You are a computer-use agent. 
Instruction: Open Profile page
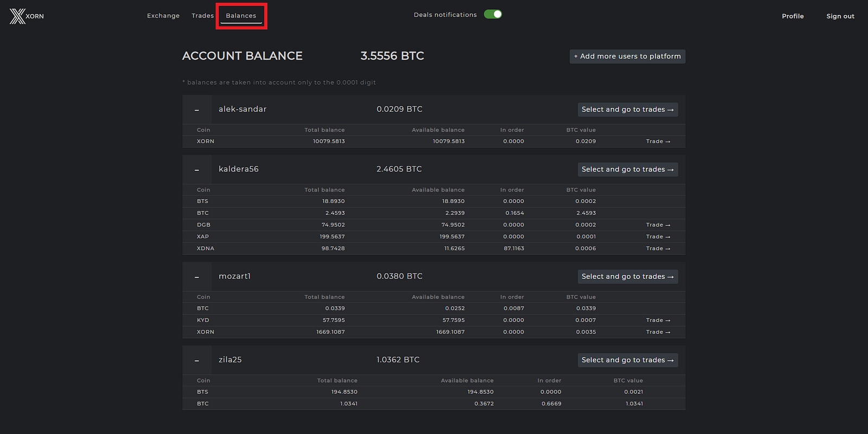[793, 16]
